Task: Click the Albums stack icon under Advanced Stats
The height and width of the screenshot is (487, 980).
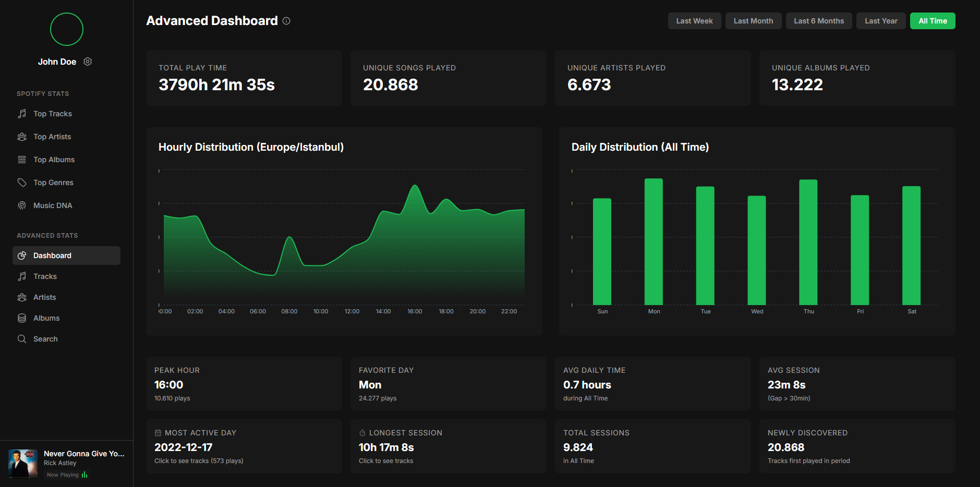Action: 22,318
